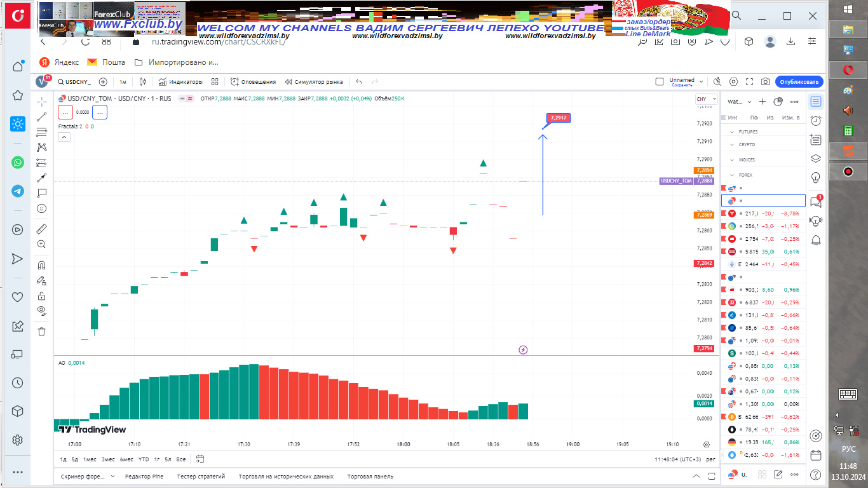Toggle magnet mode for drawings
868x488 pixels.
(x=42, y=265)
